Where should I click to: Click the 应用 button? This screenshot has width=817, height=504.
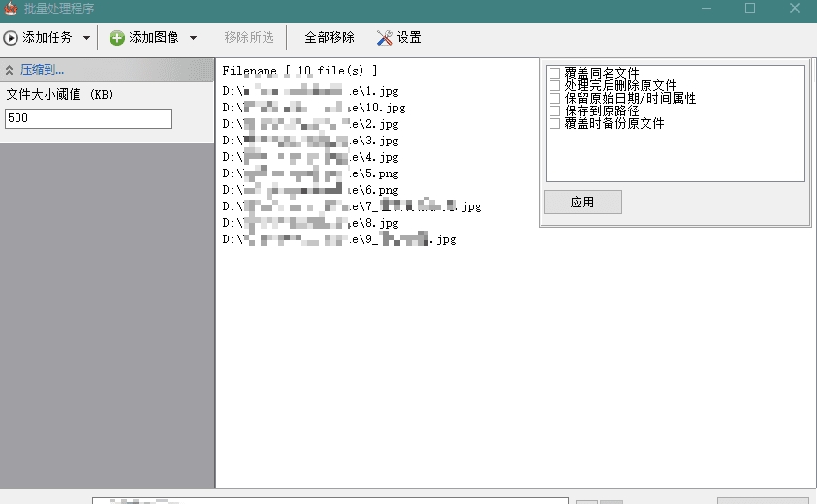click(582, 203)
